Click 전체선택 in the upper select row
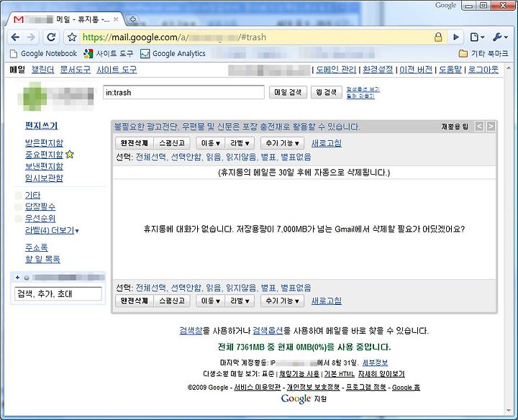The image size is (518, 420). (151, 157)
